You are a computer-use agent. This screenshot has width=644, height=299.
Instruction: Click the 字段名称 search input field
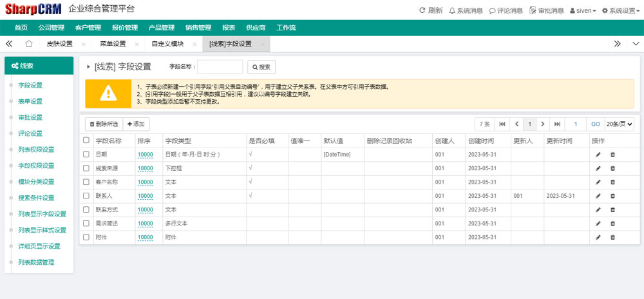220,67
